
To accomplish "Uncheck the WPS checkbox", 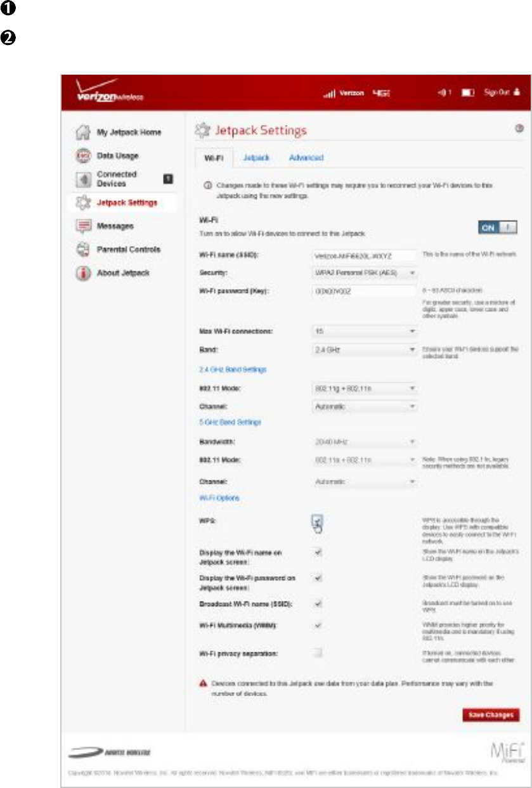I will [318, 520].
